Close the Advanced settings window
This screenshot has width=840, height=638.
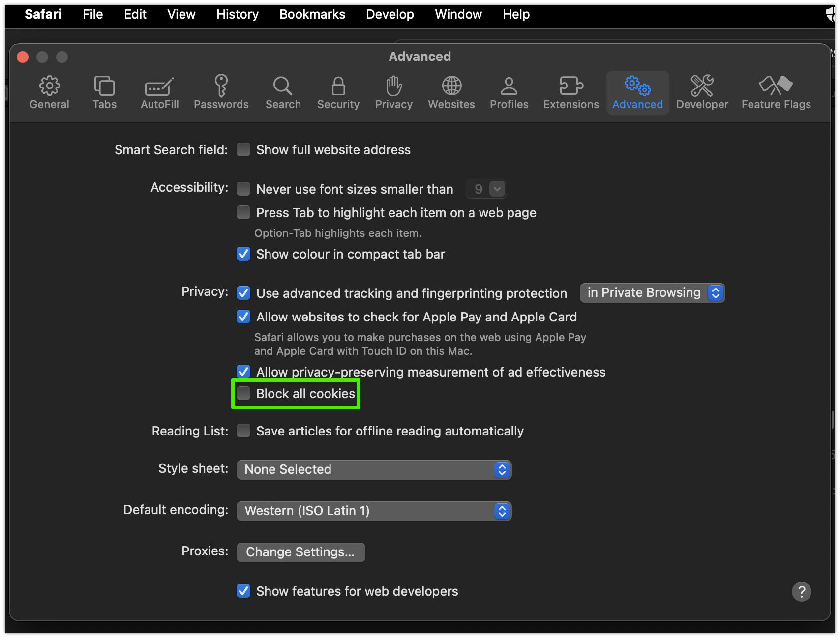point(23,57)
